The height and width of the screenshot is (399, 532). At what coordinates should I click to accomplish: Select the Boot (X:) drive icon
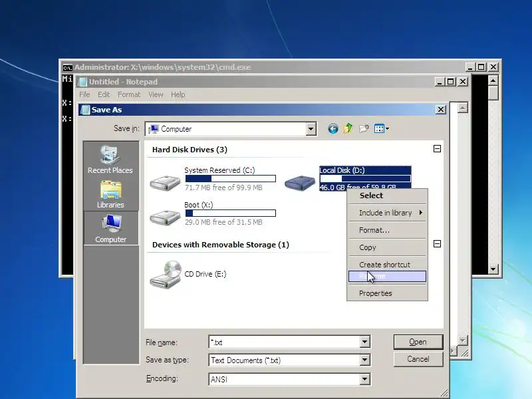tap(165, 217)
